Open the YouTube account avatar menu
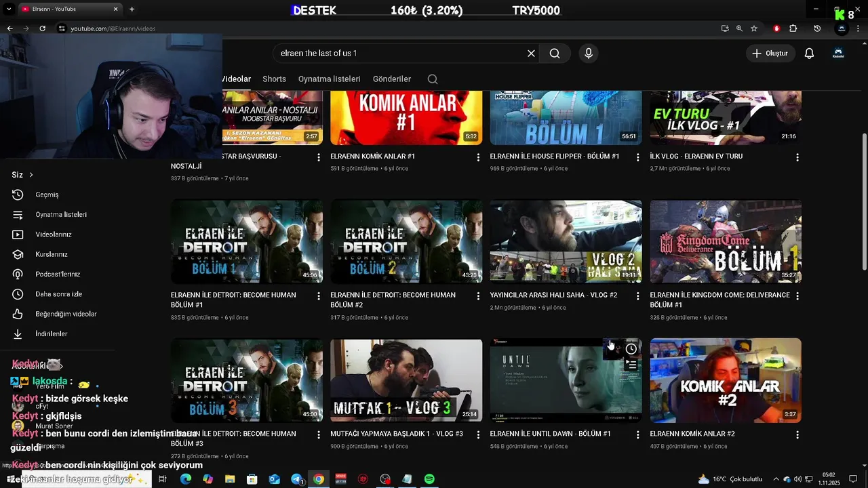 click(x=838, y=54)
